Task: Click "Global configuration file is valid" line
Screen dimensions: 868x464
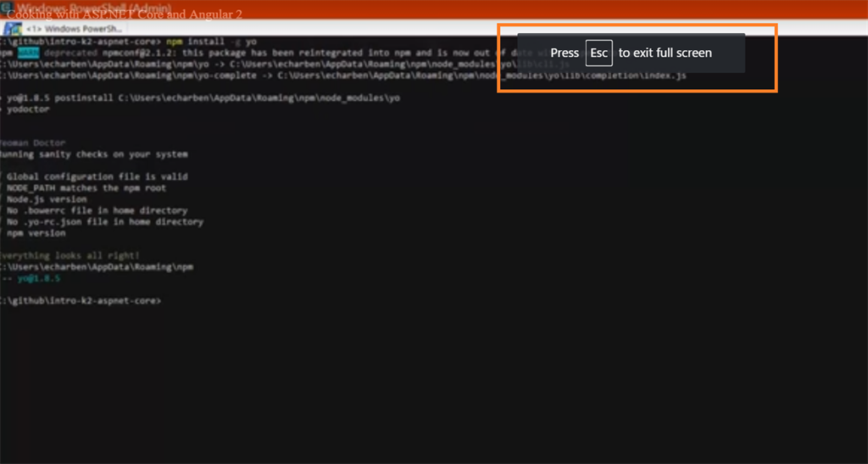Action: pos(95,176)
